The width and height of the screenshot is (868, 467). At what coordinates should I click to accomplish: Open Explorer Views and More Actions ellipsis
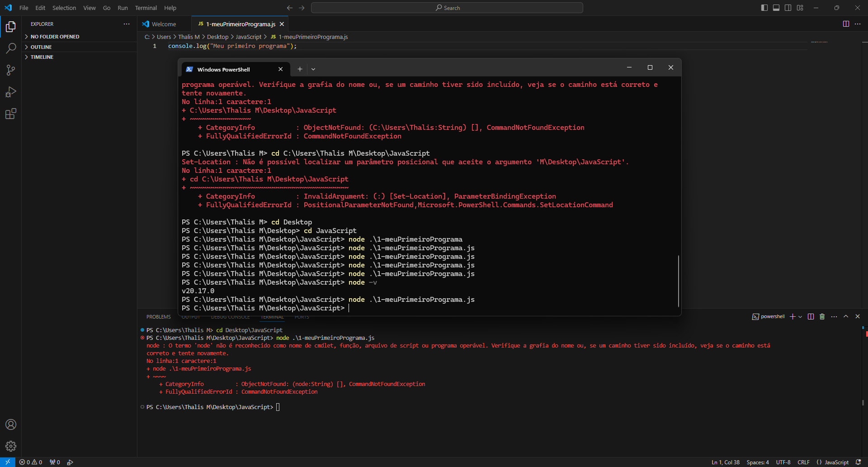[127, 24]
